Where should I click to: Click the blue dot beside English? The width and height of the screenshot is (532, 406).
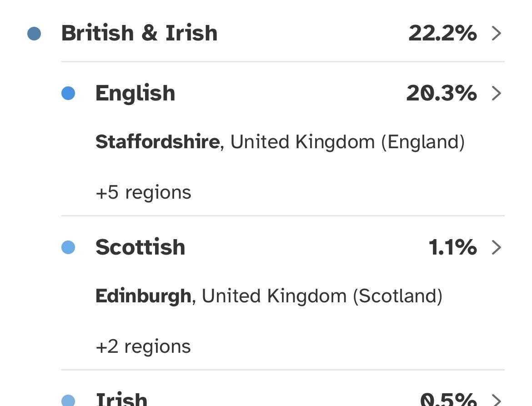68,93
